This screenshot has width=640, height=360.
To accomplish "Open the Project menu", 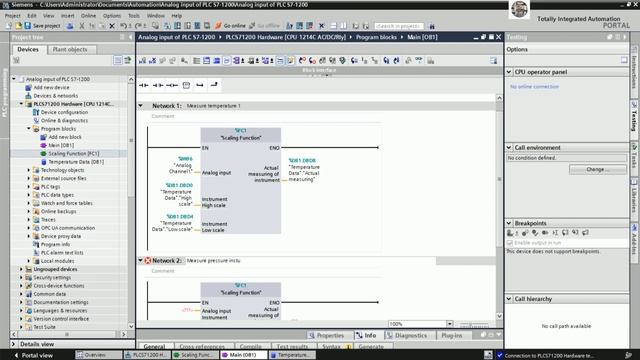I will [12, 16].
